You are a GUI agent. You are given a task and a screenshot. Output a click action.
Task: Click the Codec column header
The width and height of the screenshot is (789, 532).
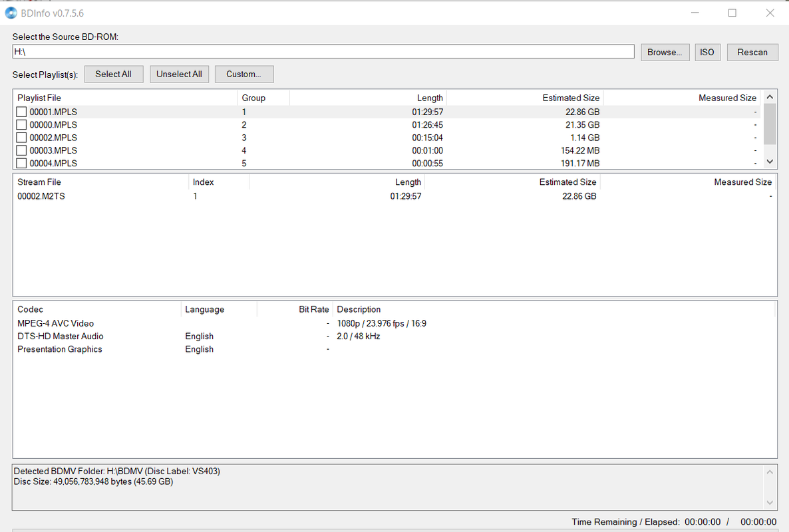[97, 309]
